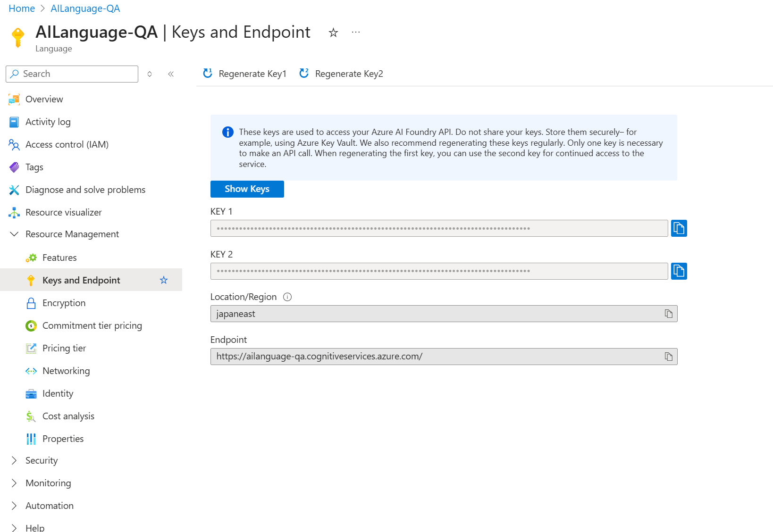This screenshot has height=532, width=773.
Task: Click the Pricing tier icon
Action: (31, 349)
